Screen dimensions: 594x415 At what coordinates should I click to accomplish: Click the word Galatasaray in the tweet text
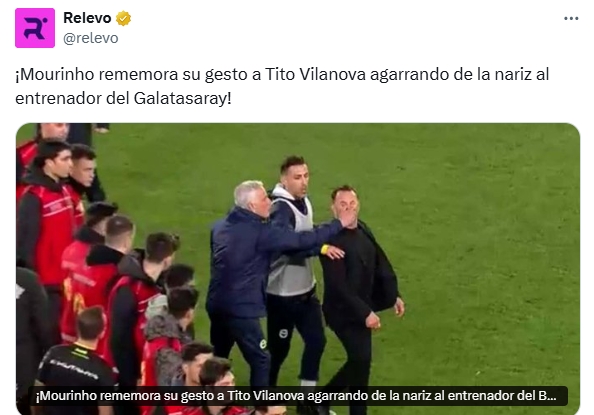180,98
